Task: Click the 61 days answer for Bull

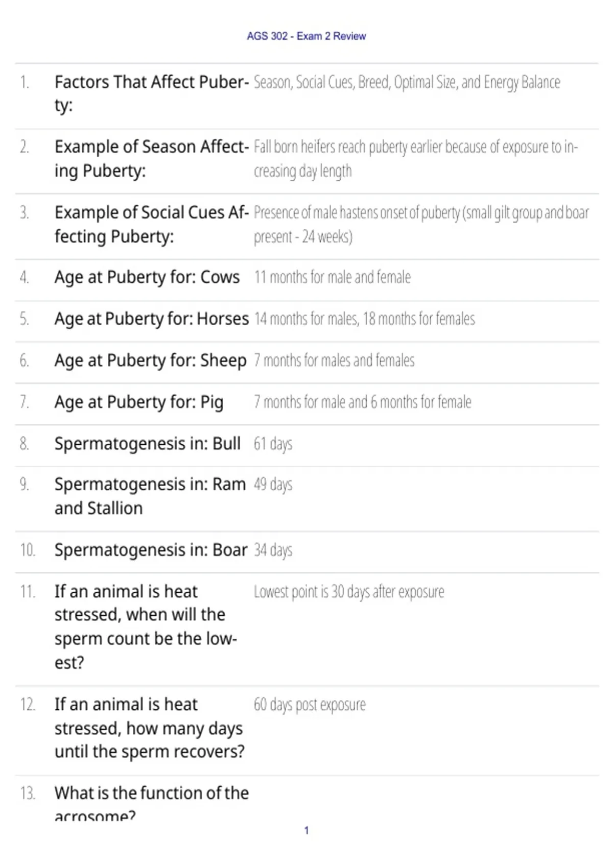Action: (x=273, y=444)
